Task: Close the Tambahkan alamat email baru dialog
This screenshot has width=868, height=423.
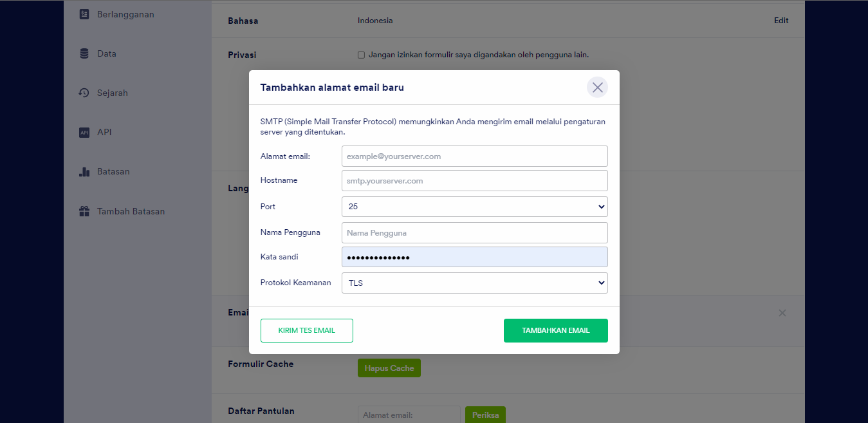Action: click(597, 88)
